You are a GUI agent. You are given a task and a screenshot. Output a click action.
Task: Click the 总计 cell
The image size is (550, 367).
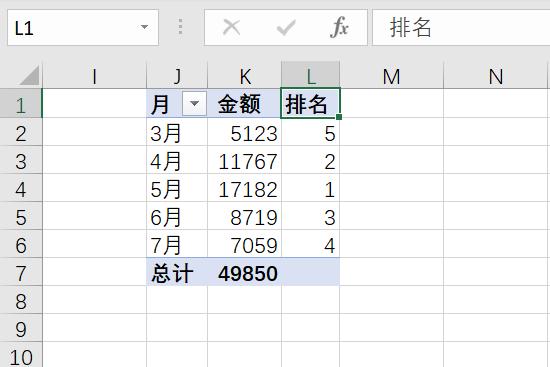pos(177,273)
